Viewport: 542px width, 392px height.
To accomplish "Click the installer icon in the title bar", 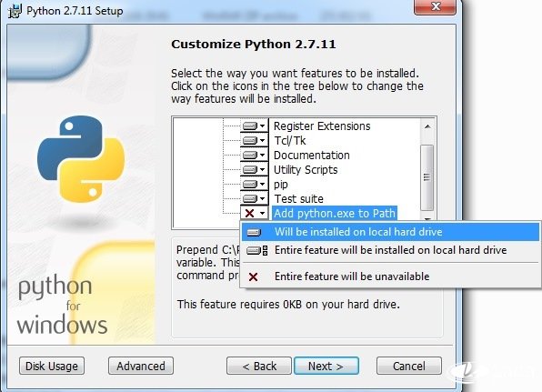I will pyautogui.click(x=15, y=11).
